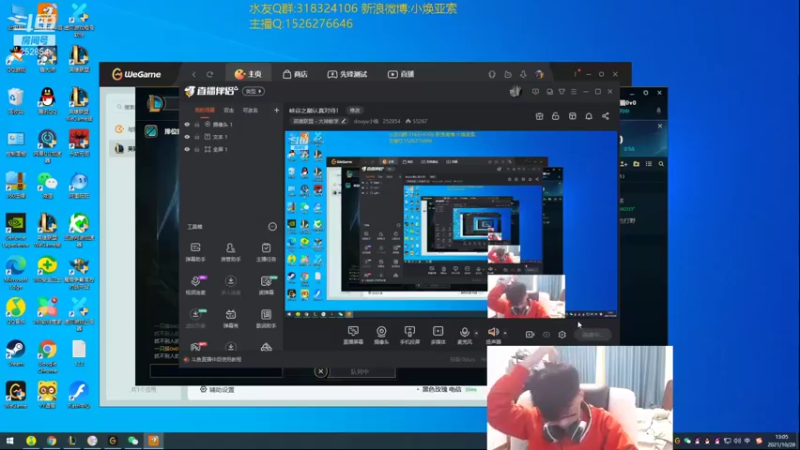Select Steam desktop icon
The height and width of the screenshot is (450, 800).
coord(15,353)
